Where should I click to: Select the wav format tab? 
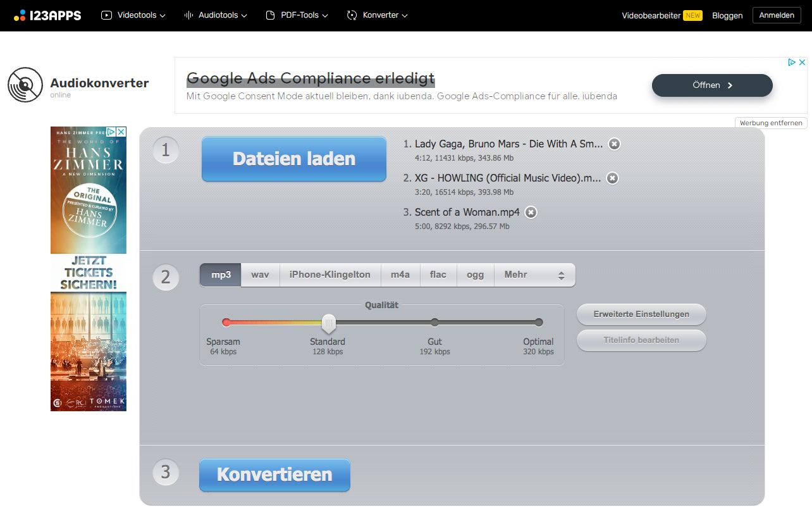point(260,275)
